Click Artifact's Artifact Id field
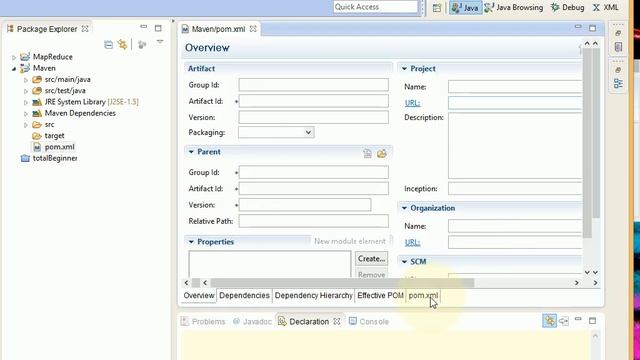640x360 pixels. pos(313,101)
